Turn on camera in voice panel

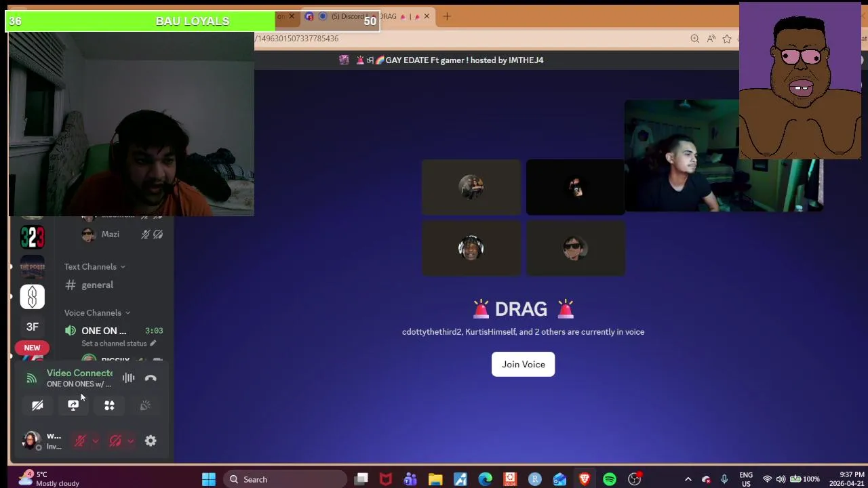[37, 405]
